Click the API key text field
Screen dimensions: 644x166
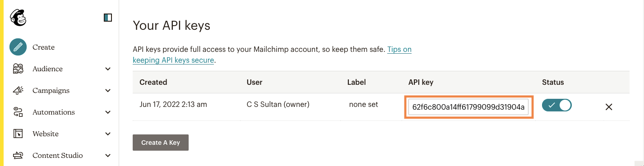coord(468,107)
